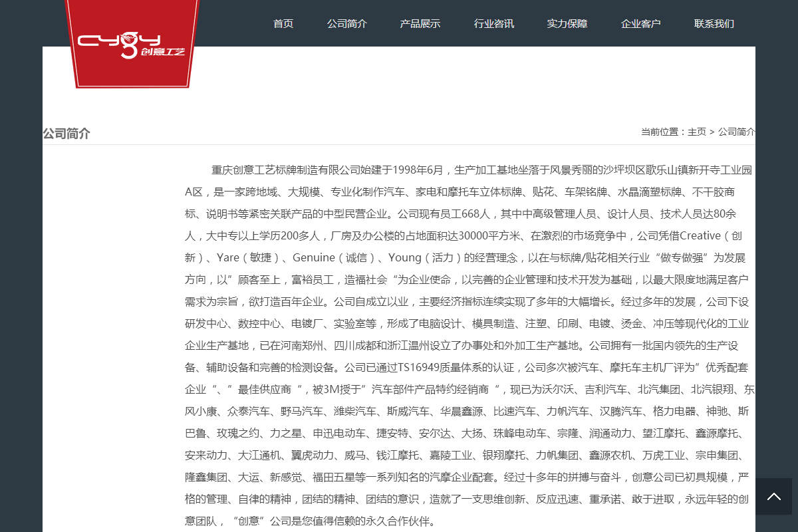Click the line starting 研发中心、数控中心
This screenshot has height=532, width=798.
click(467, 324)
